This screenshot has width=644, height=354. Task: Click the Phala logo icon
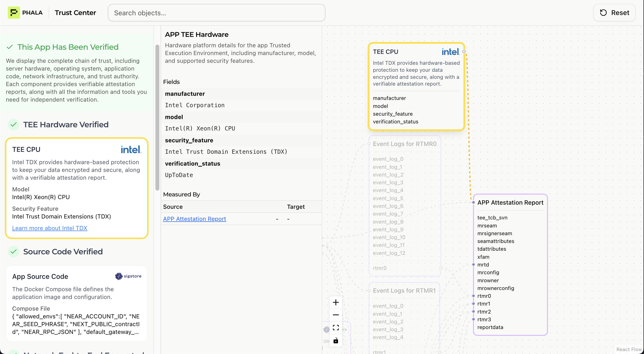click(14, 12)
